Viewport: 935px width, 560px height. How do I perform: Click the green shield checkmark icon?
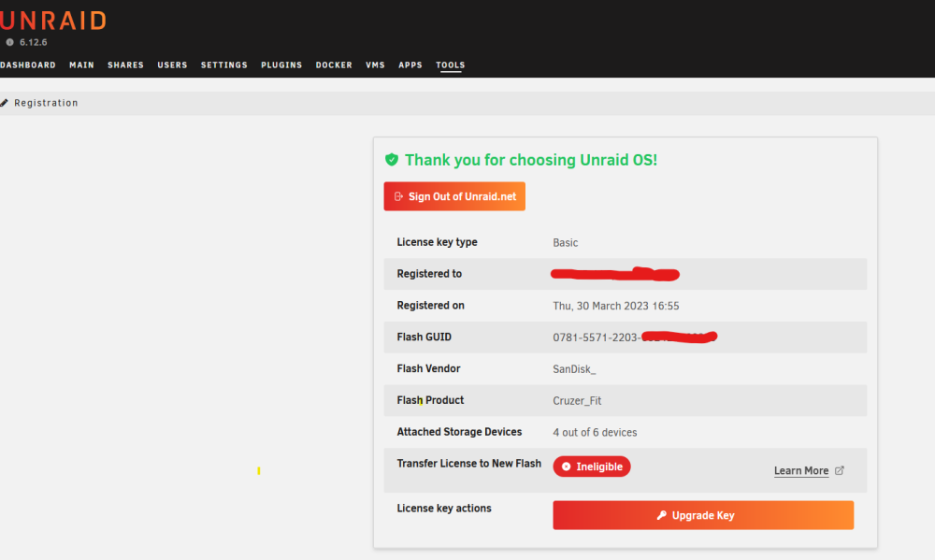coord(392,159)
